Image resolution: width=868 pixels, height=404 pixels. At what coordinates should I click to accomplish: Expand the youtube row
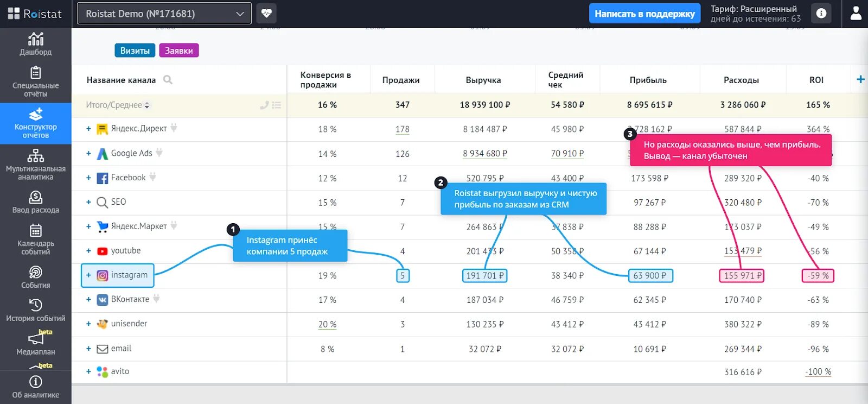coord(88,251)
